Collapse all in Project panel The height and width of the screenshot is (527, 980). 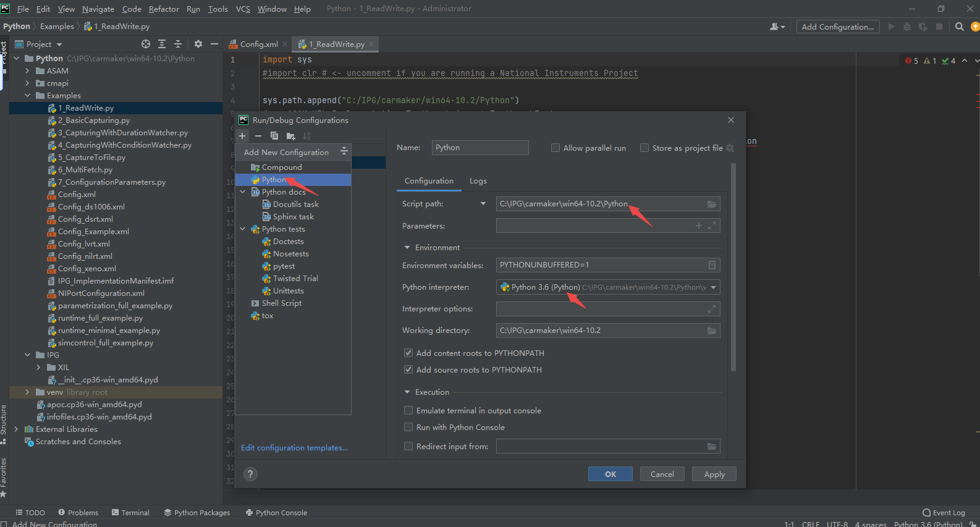click(x=178, y=44)
